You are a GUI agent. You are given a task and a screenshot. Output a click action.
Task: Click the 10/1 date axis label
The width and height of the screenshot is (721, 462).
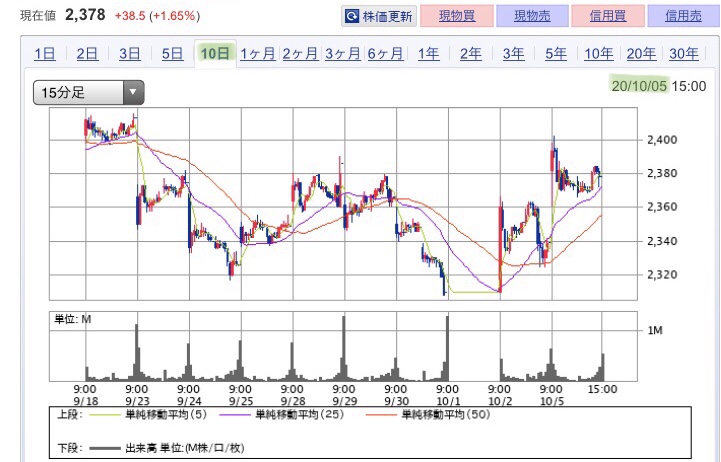448,401
